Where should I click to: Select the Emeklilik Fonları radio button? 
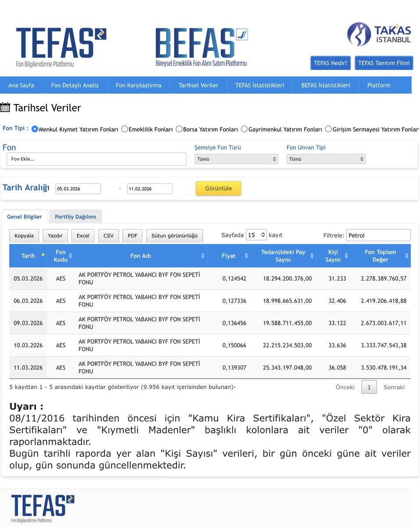[124, 129]
